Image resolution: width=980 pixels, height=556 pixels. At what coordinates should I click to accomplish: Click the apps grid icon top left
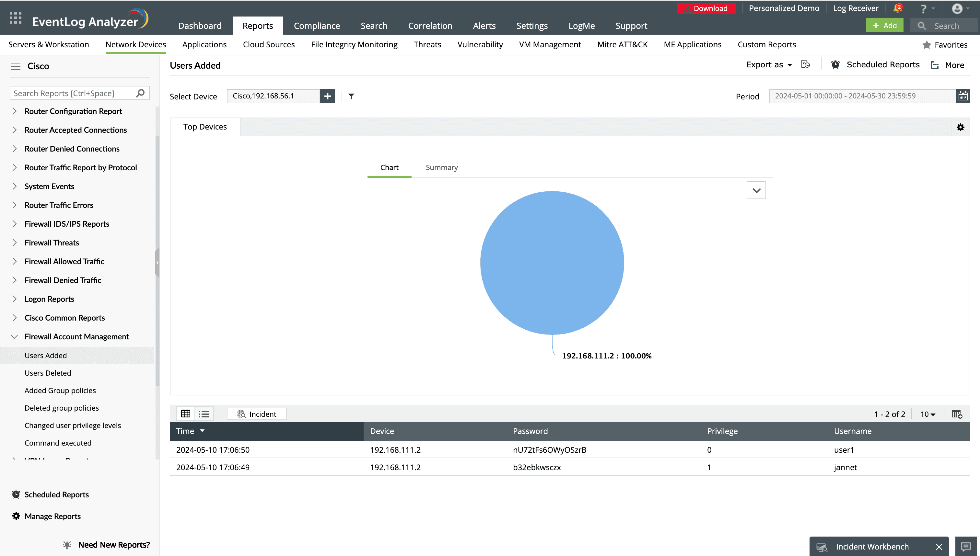[15, 18]
